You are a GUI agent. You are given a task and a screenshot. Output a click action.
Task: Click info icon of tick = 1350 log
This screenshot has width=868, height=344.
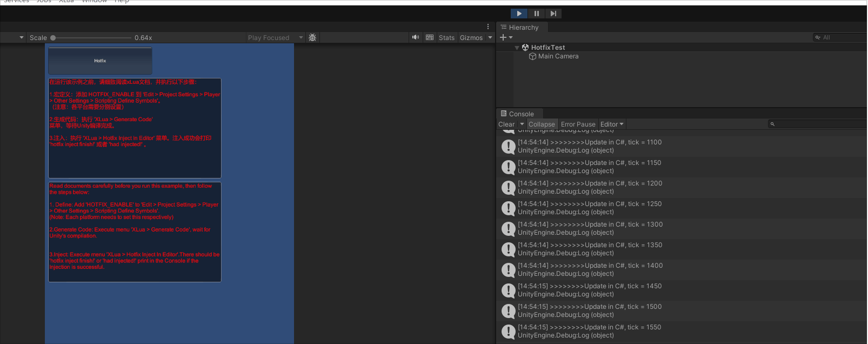coord(508,249)
